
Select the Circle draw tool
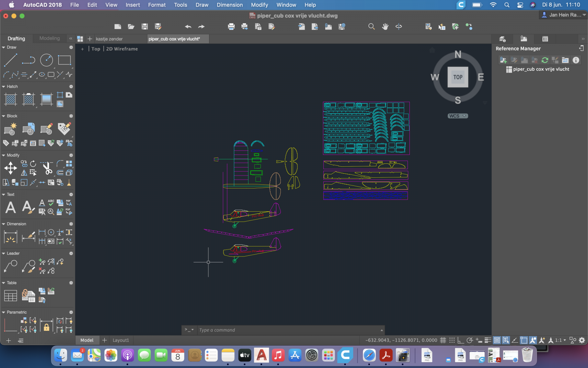46,60
